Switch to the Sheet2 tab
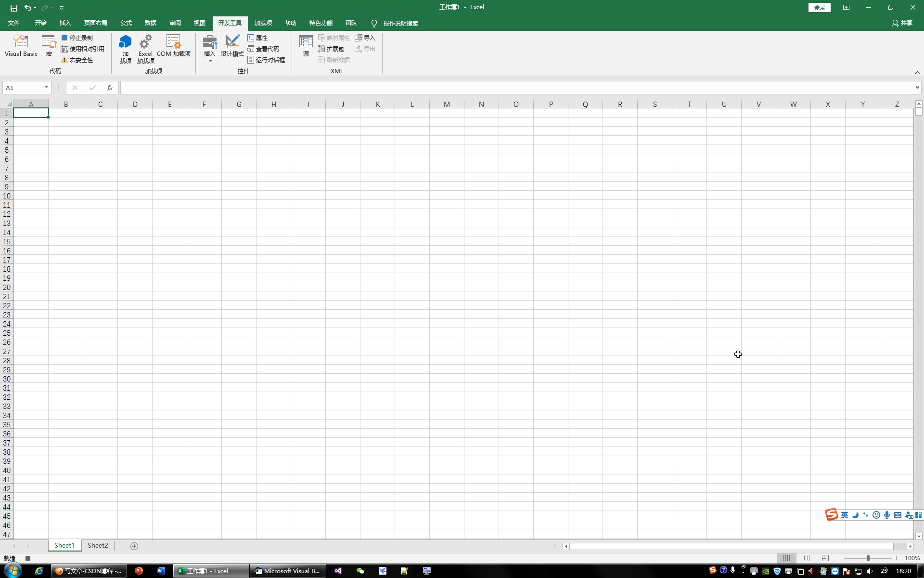 (98, 546)
